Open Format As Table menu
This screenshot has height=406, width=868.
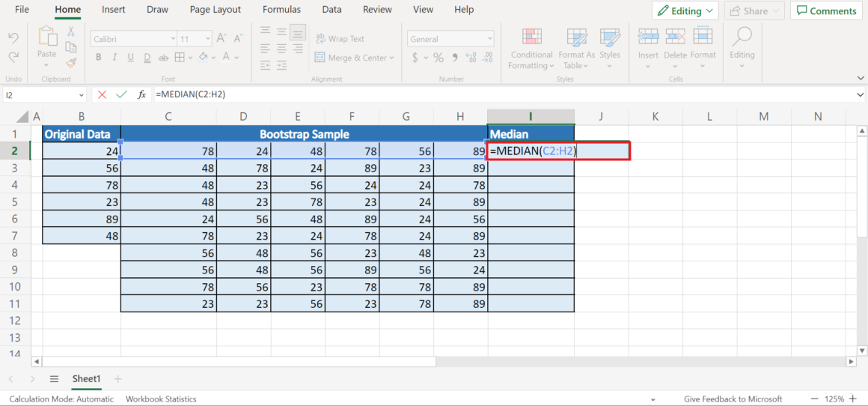point(577,49)
